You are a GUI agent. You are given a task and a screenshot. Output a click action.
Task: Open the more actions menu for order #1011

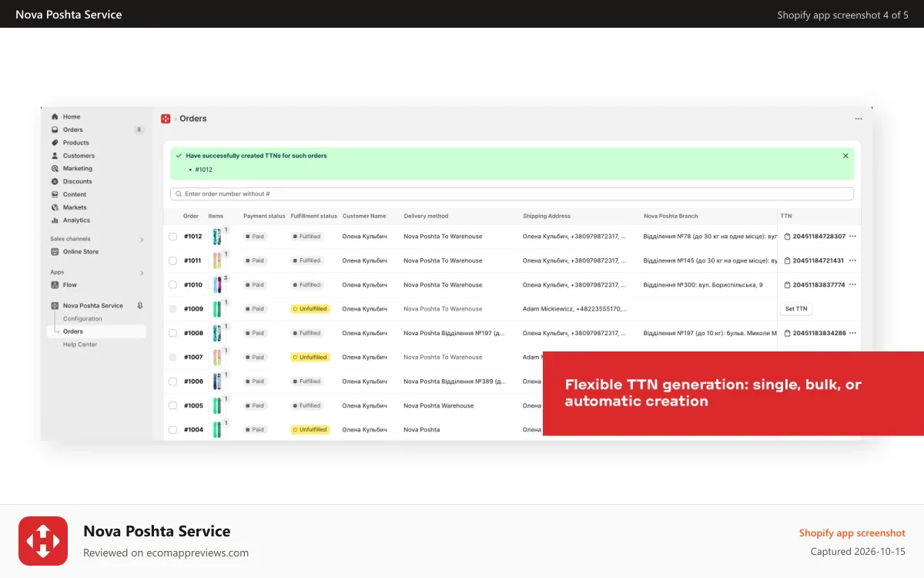[852, 260]
